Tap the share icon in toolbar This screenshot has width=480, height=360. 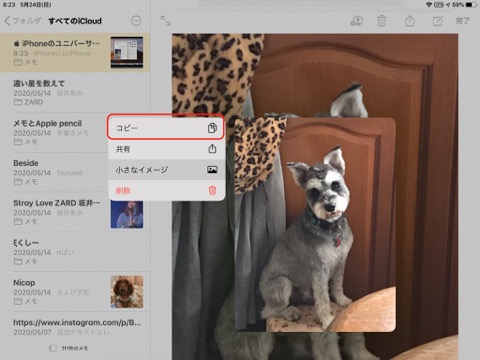pos(410,21)
